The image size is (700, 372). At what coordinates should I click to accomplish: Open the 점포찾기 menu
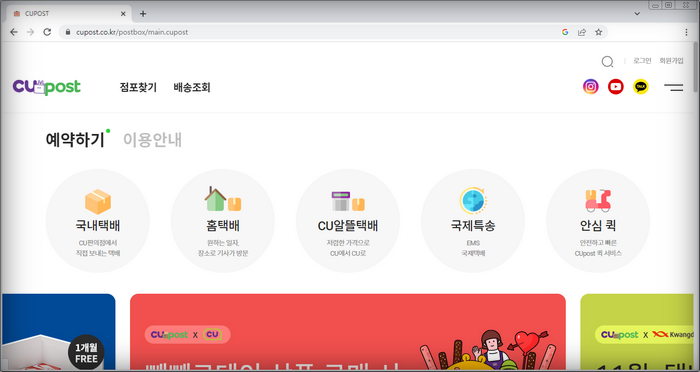[138, 87]
